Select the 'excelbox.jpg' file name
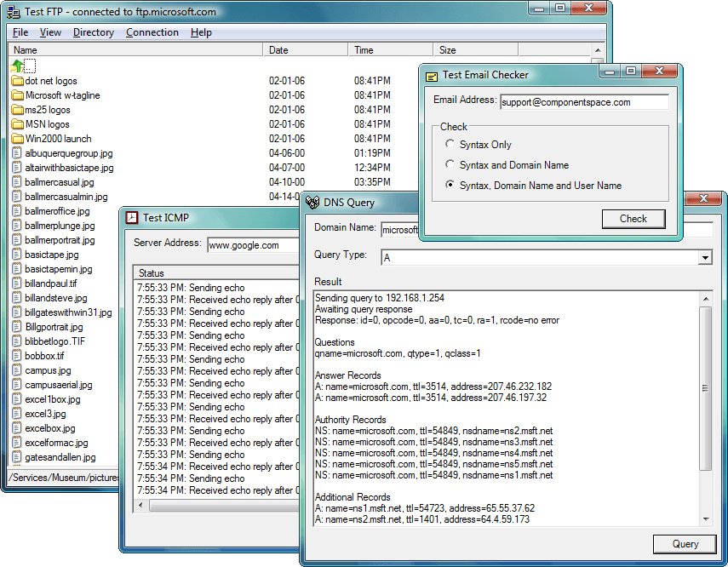728x567 pixels. (x=50, y=428)
